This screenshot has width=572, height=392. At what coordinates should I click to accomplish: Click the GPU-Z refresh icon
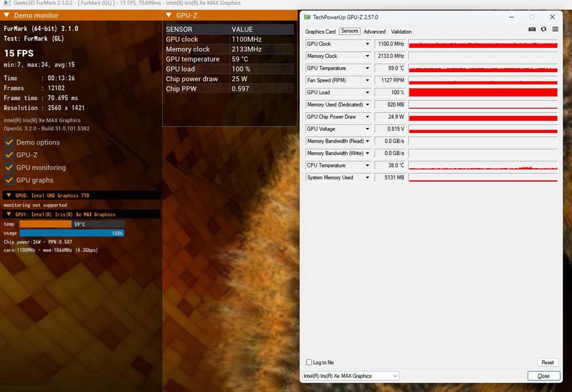pyautogui.click(x=543, y=29)
